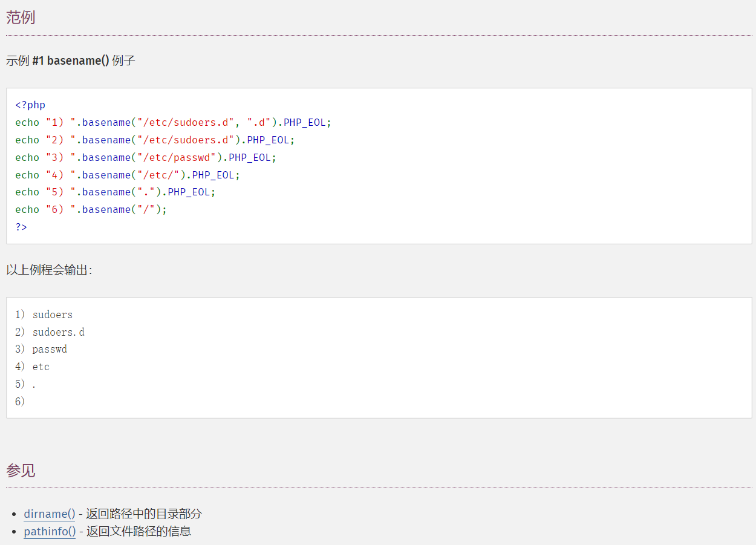Click output line 1) sudoers

pyautogui.click(x=44, y=315)
